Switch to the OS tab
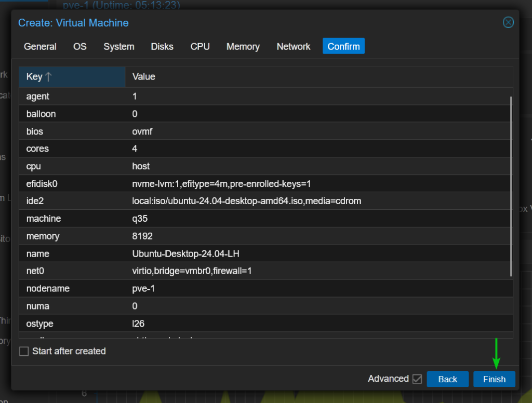Image resolution: width=532 pixels, height=403 pixels. click(x=79, y=46)
